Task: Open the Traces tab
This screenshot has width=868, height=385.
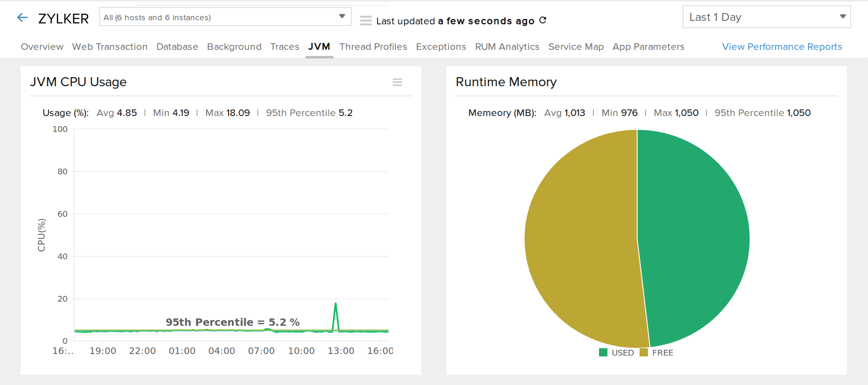Action: click(x=284, y=47)
